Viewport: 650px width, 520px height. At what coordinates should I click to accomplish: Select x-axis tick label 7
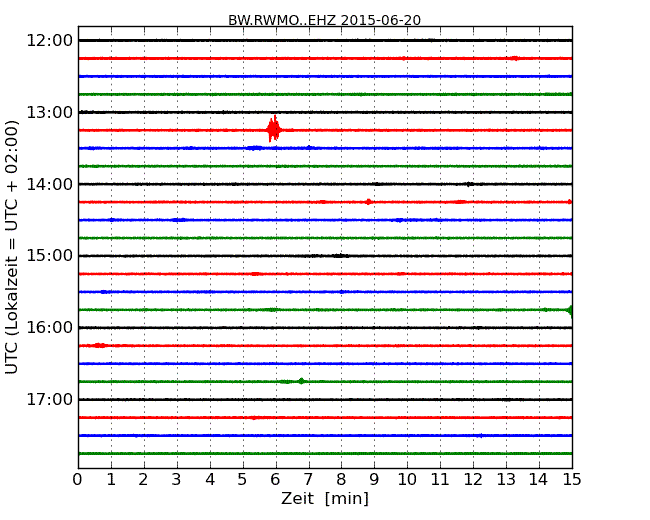tap(308, 479)
